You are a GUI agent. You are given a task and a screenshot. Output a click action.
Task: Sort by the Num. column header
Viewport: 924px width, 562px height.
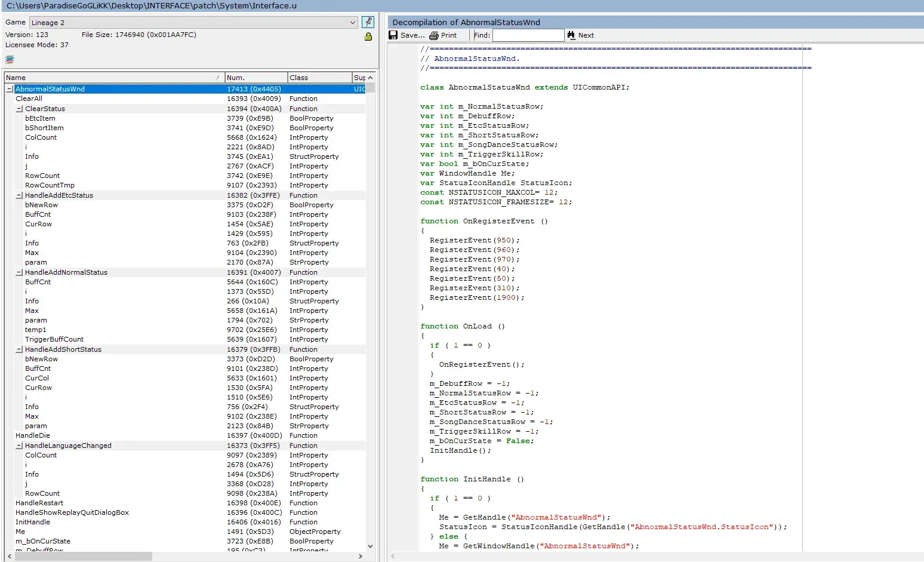pyautogui.click(x=256, y=78)
